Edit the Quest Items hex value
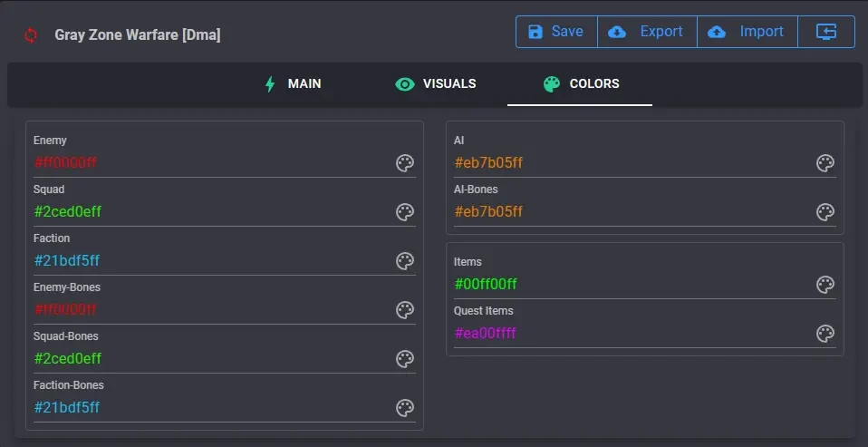The width and height of the screenshot is (868, 447). tap(633, 334)
